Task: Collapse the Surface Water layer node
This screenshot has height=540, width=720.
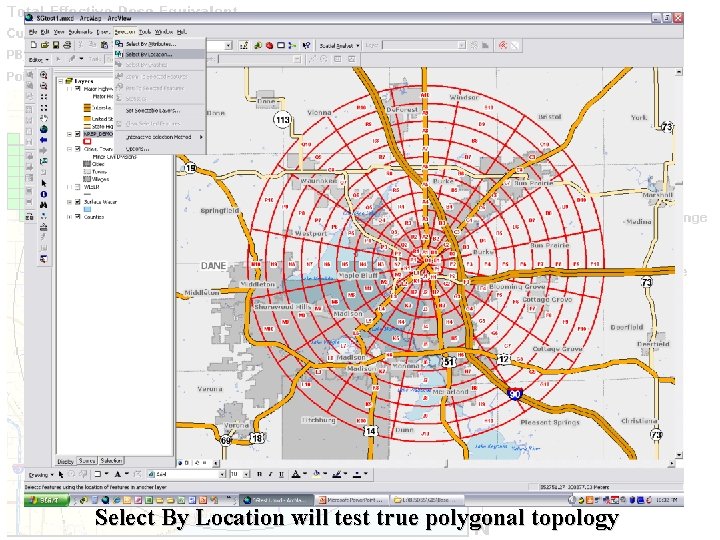Action: click(69, 202)
